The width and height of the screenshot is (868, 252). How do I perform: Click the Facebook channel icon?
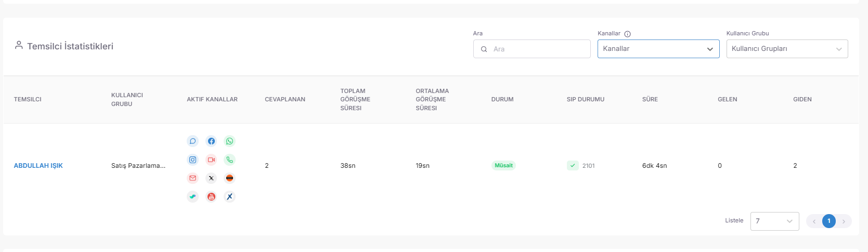[x=211, y=141]
